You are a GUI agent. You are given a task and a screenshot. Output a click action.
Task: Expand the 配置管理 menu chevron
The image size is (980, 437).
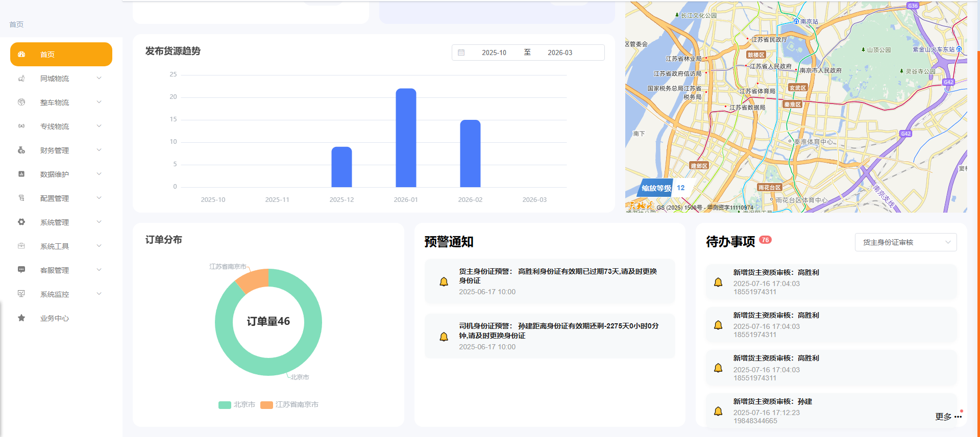click(x=99, y=198)
